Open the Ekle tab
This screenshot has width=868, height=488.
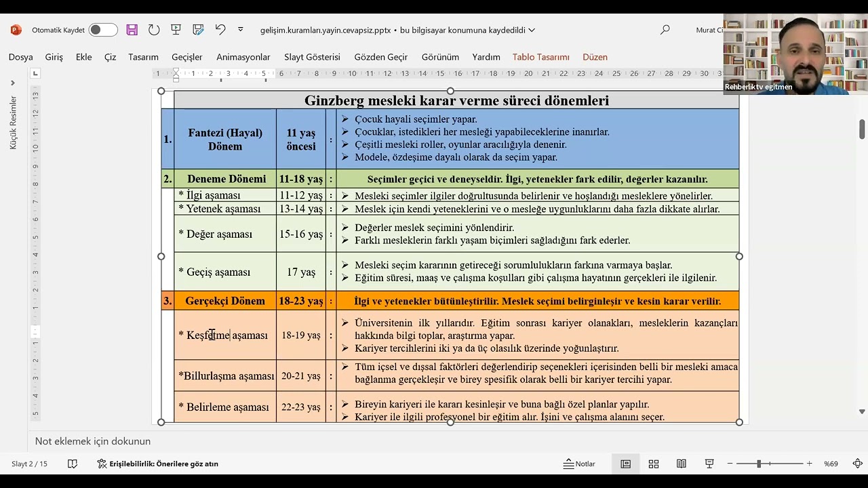click(x=84, y=57)
